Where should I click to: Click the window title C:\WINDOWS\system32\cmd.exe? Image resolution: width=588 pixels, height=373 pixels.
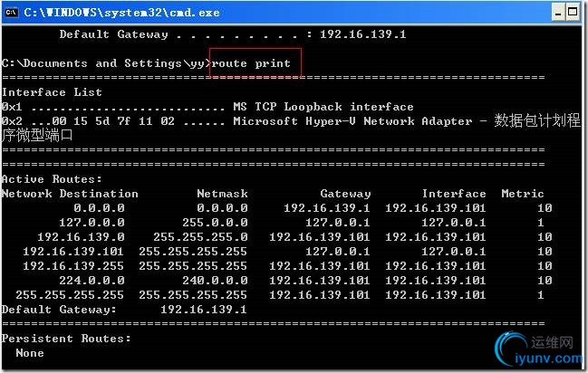(121, 13)
